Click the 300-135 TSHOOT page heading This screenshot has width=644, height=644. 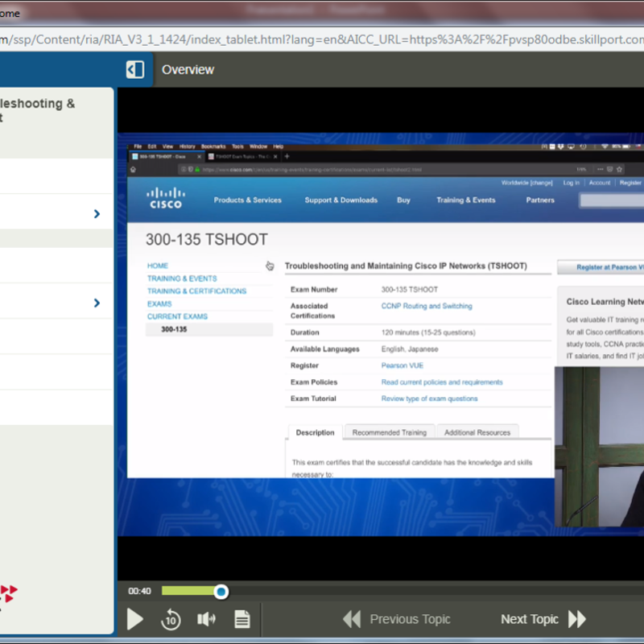(x=207, y=239)
